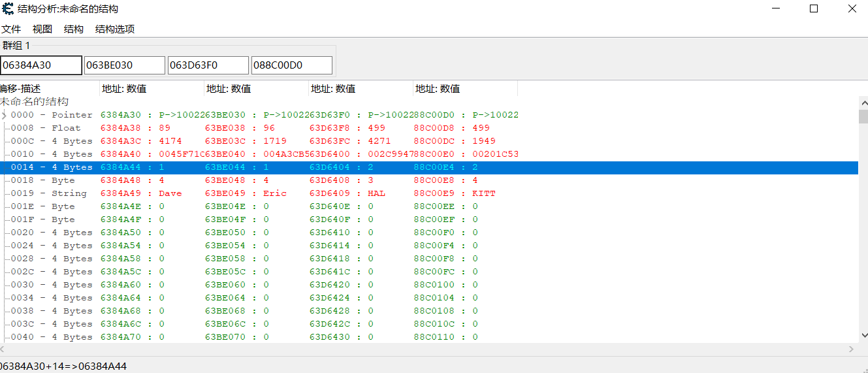Click the vertical scrollbar up arrow
868x373 pixels.
(863, 103)
